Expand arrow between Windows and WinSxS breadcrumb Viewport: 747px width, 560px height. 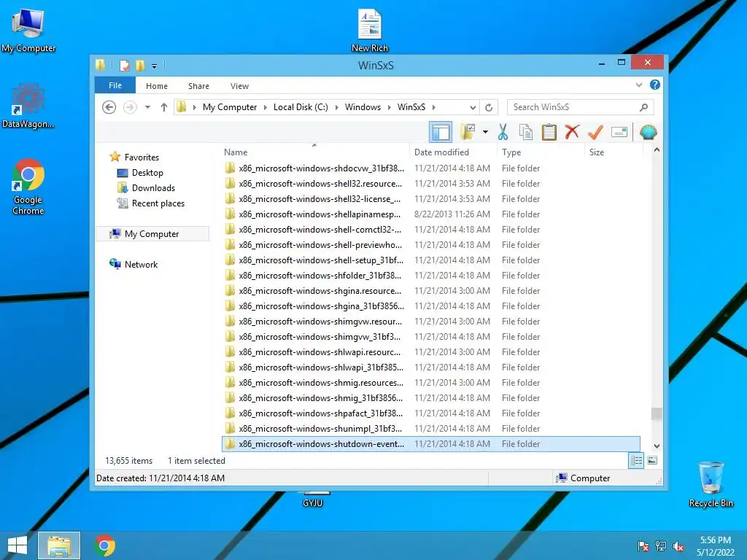tap(389, 107)
